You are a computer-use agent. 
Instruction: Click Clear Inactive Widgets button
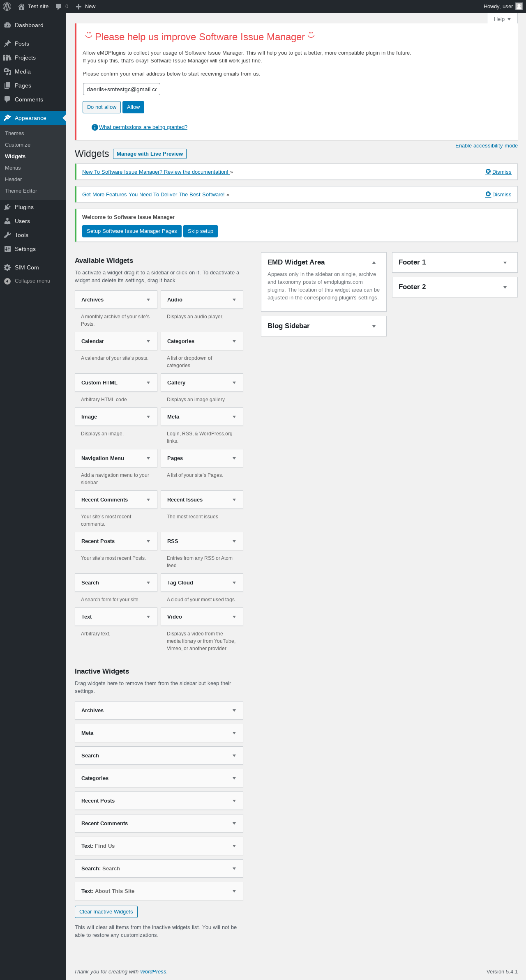pyautogui.click(x=106, y=912)
